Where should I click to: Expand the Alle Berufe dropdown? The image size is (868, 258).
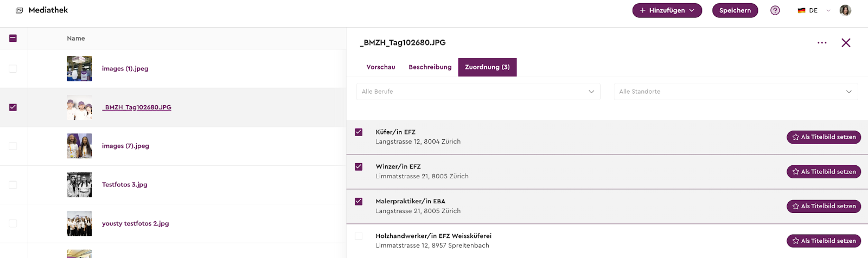tap(478, 92)
